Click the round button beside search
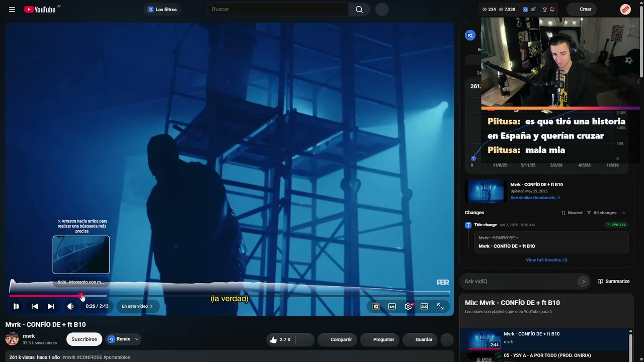Image resolution: width=644 pixels, height=362 pixels. (382, 10)
